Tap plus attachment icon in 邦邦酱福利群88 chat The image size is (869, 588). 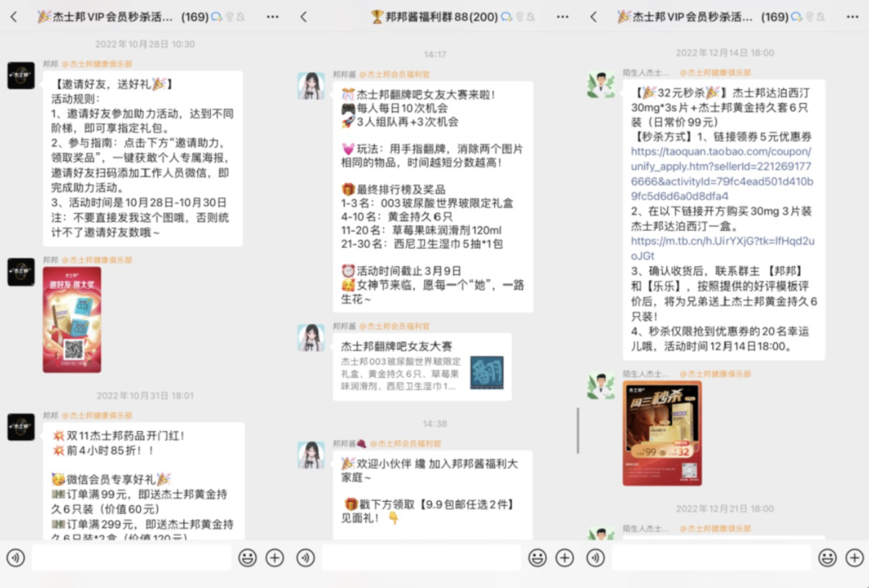click(x=565, y=557)
